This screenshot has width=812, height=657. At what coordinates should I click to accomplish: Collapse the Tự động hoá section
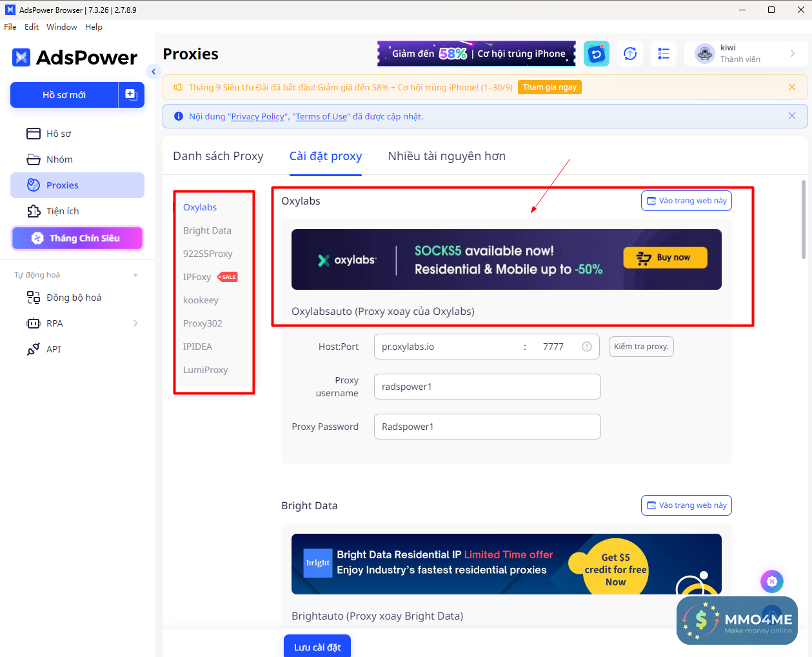pos(135,276)
